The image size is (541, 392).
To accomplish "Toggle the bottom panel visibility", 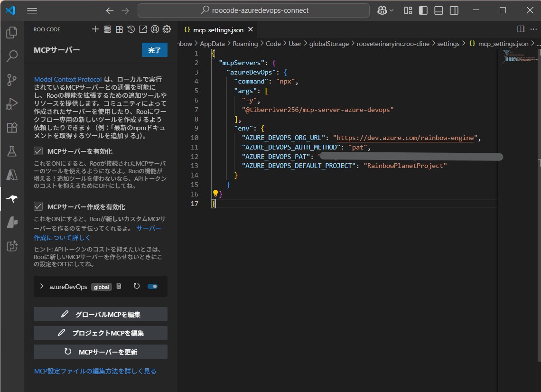I will [x=438, y=11].
